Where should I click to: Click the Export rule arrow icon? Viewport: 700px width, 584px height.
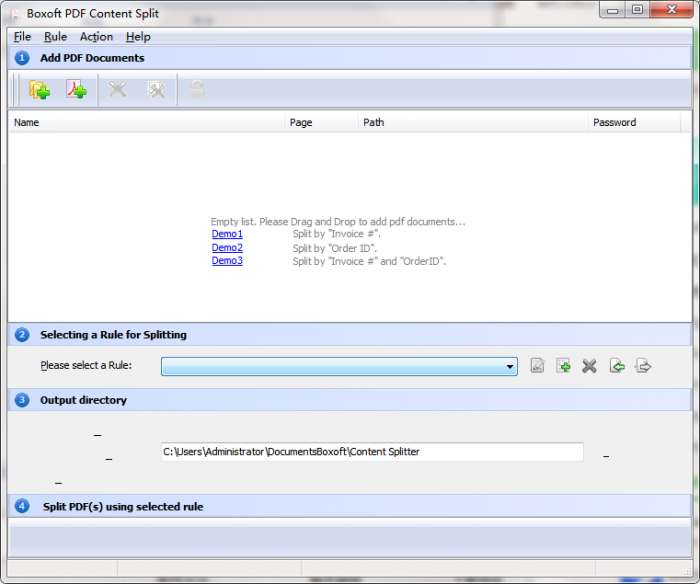pyautogui.click(x=643, y=366)
